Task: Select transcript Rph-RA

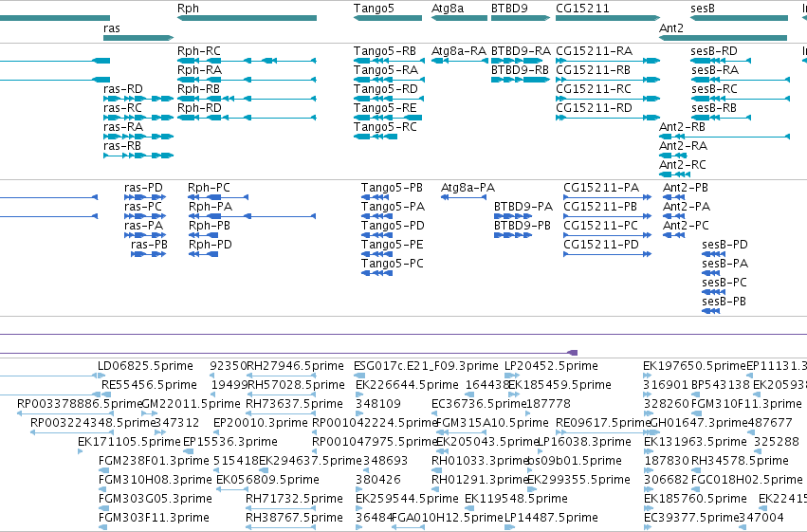Action: point(199,70)
